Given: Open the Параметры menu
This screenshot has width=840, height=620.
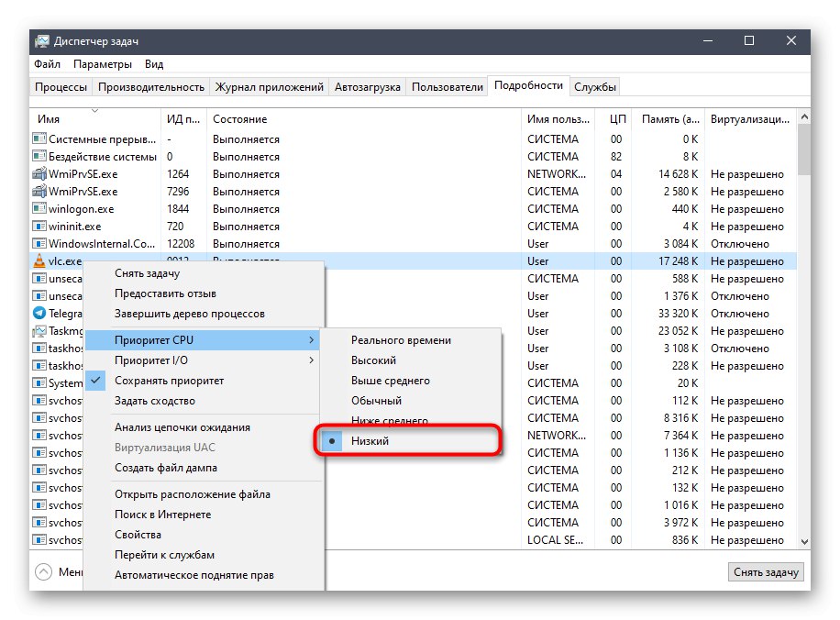Looking at the screenshot, I should tap(102, 64).
